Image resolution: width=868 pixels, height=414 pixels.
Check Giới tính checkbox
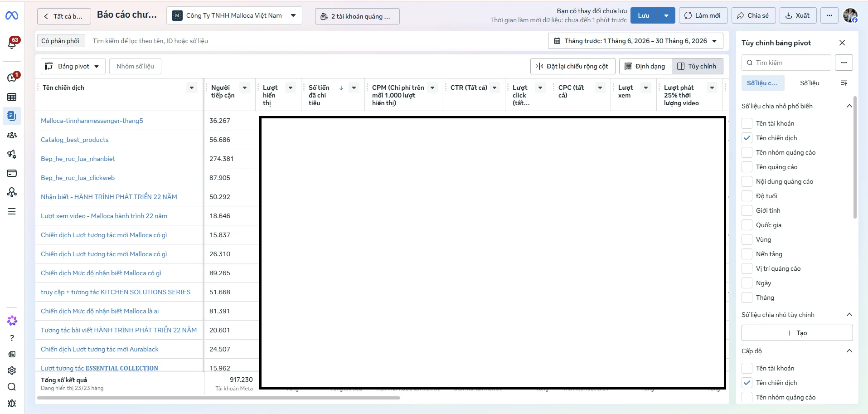point(747,210)
